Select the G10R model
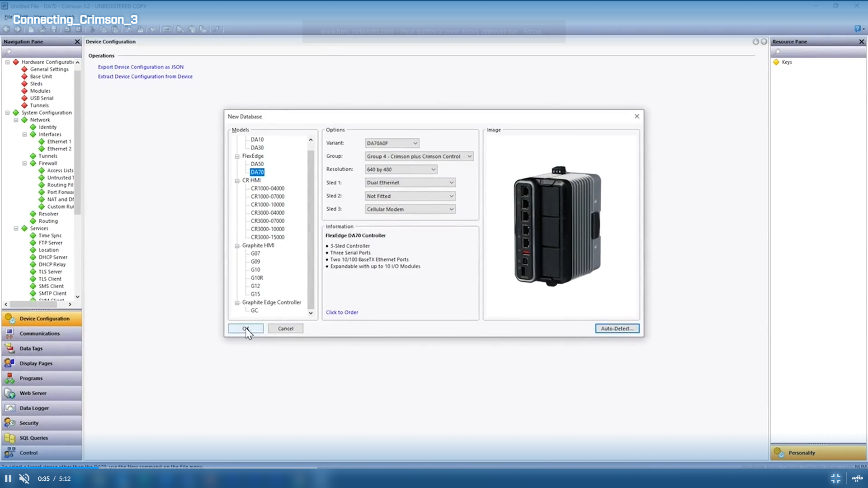The height and width of the screenshot is (488, 868). 257,278
